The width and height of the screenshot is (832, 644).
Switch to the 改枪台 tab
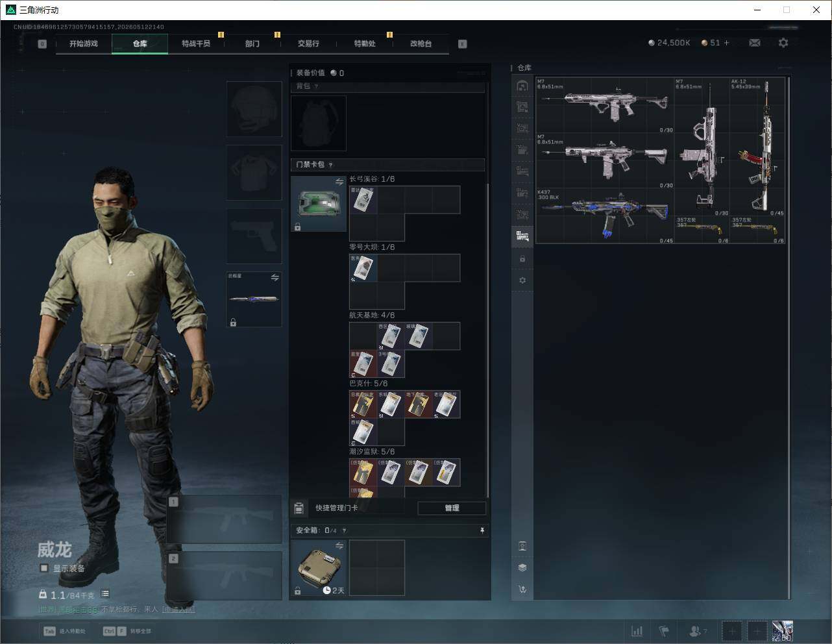pos(421,43)
